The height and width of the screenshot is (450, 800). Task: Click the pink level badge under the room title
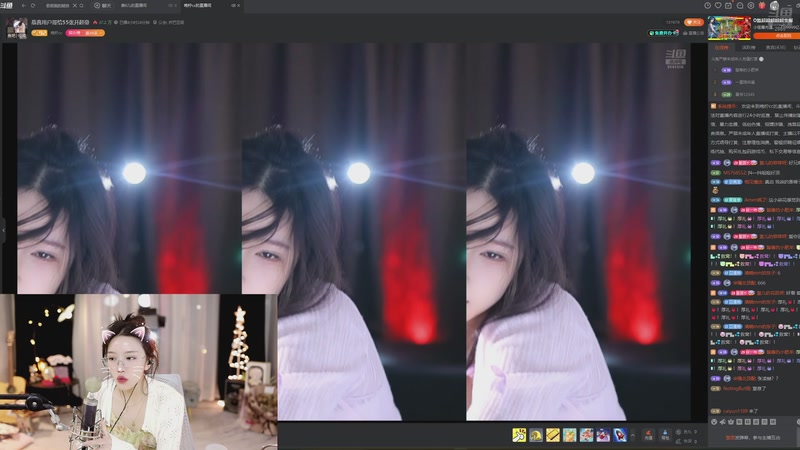click(85, 33)
